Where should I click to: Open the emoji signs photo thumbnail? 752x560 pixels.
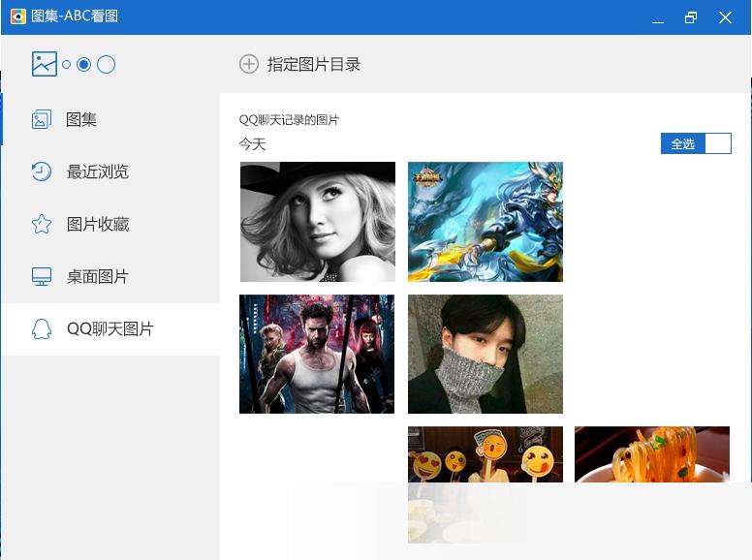tap(486, 484)
